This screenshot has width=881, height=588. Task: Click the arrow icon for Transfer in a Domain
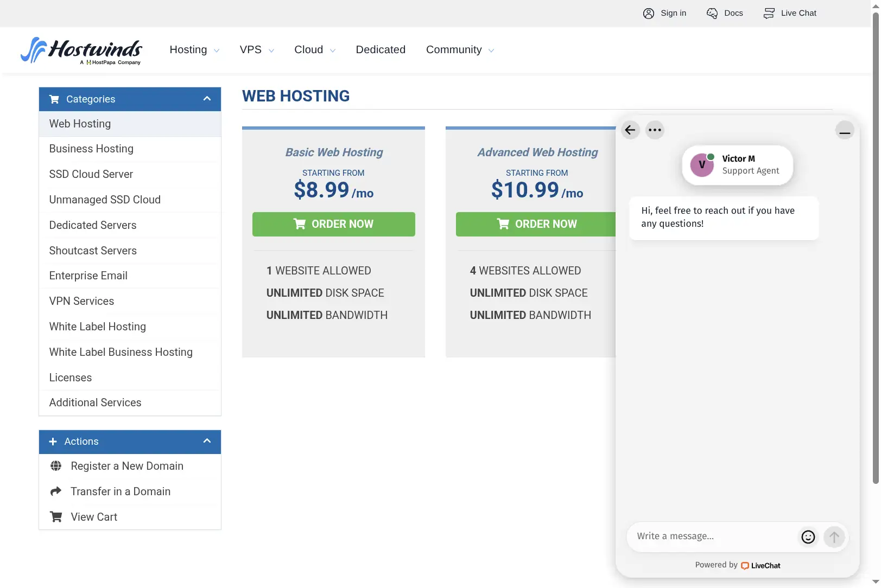56,491
